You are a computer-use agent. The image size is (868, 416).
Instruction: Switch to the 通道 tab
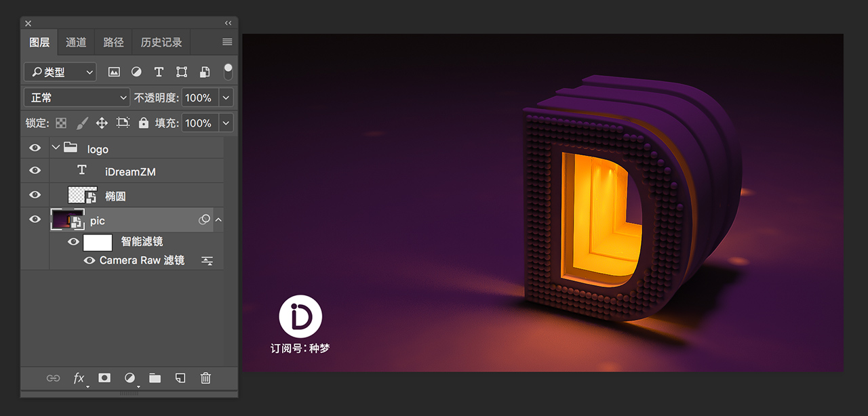click(76, 42)
